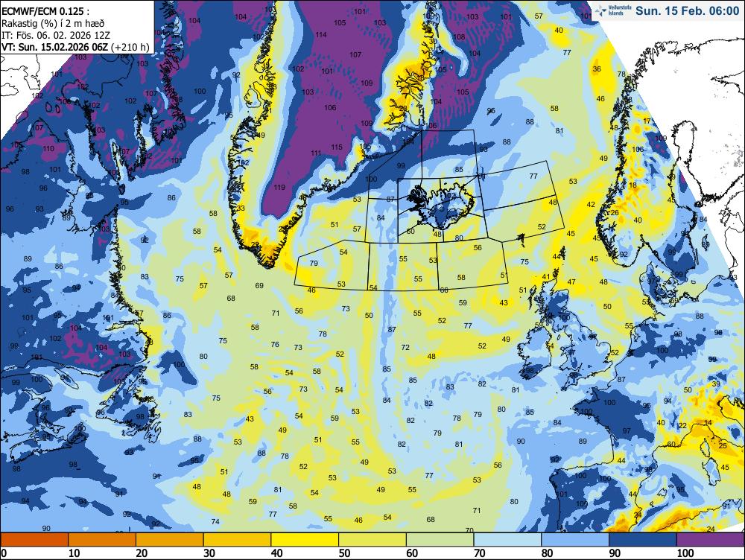Select the 10–20 orange legend swatch

102,540
